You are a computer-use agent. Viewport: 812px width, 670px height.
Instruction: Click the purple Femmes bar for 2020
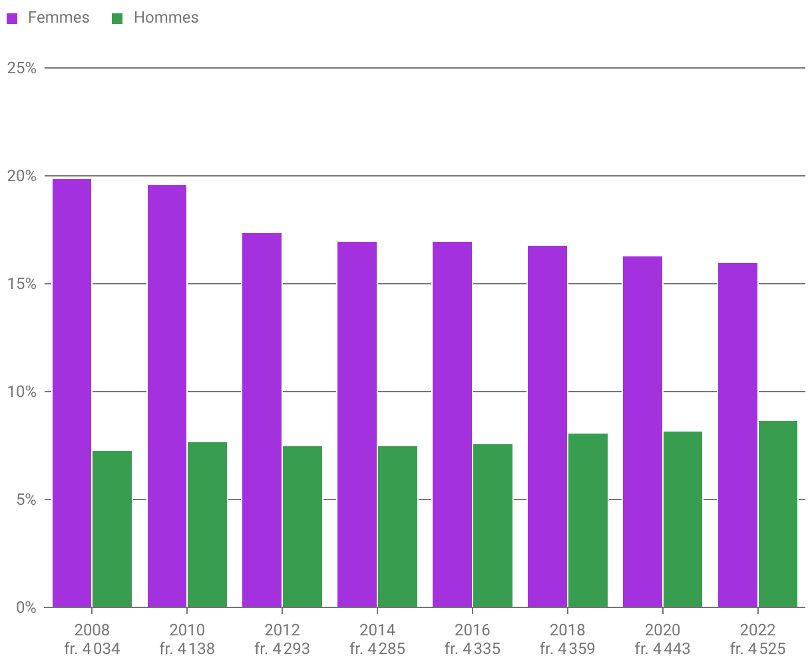643,432
